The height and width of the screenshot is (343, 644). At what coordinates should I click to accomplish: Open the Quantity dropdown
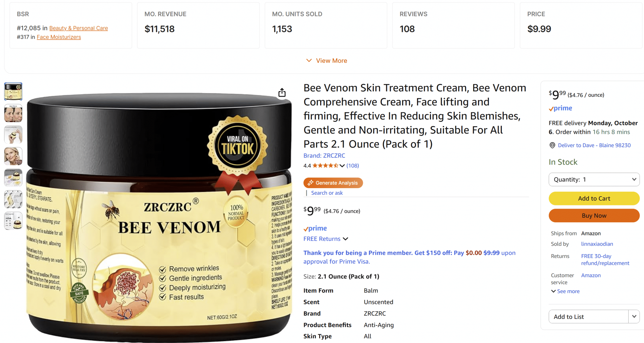click(x=594, y=179)
